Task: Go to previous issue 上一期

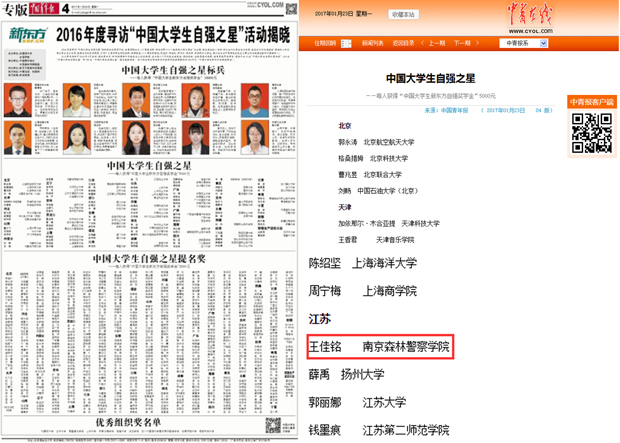Action: (x=434, y=44)
